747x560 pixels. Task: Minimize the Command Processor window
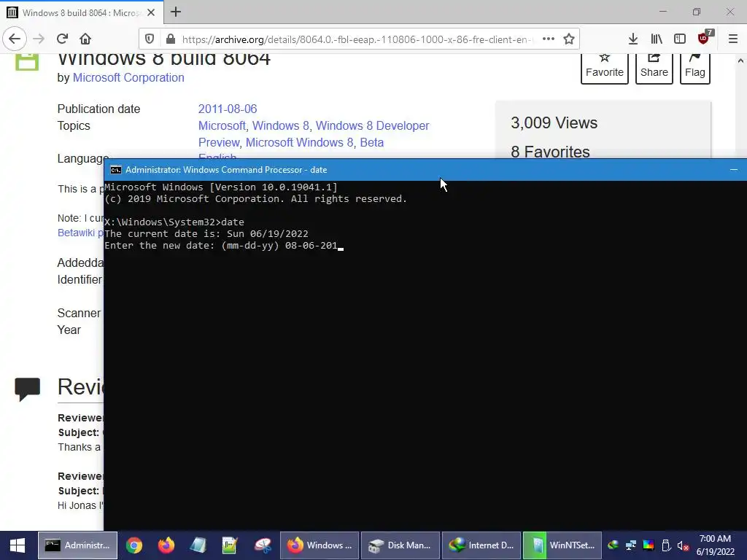tap(734, 169)
